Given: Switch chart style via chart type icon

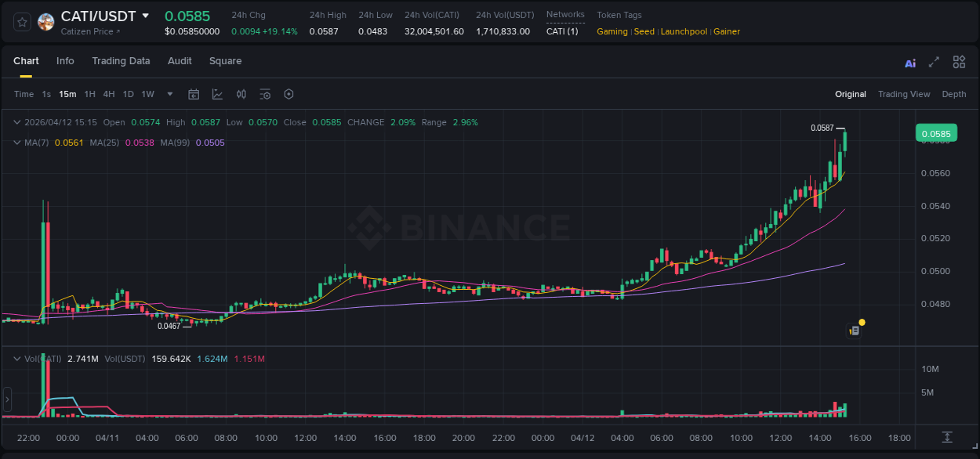Looking at the screenshot, I should (217, 93).
